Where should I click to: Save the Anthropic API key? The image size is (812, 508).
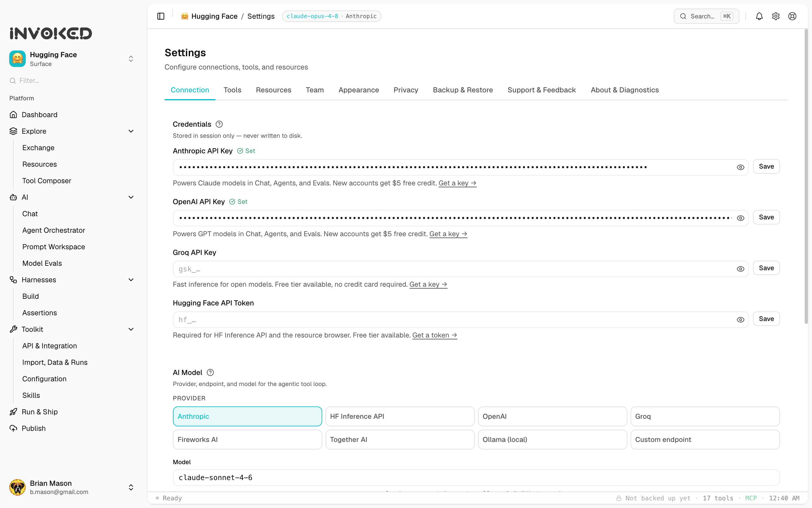[766, 166]
